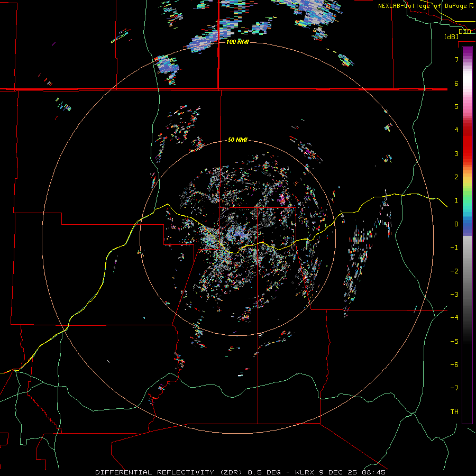Click the 4 dB scale label

[x=456, y=130]
